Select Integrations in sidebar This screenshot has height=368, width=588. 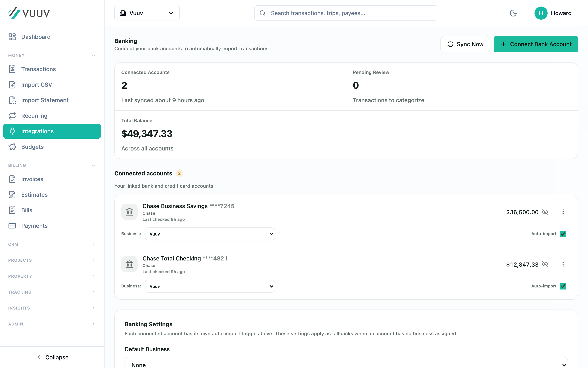(x=52, y=131)
